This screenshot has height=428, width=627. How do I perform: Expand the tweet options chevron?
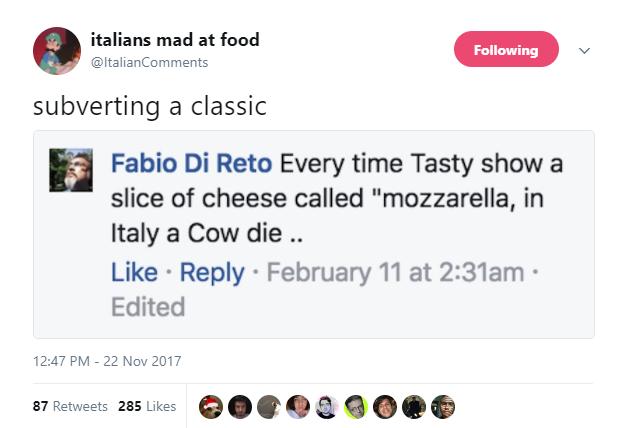585,50
